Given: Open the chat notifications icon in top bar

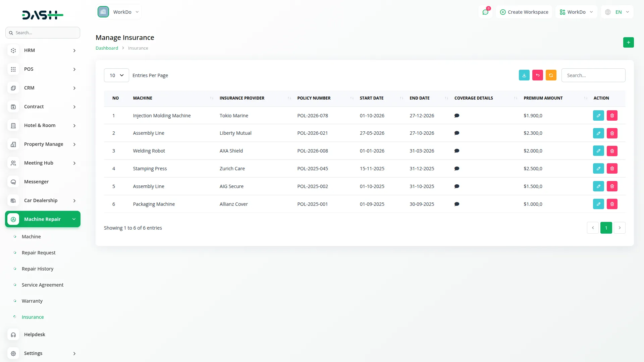Looking at the screenshot, I should (x=485, y=12).
